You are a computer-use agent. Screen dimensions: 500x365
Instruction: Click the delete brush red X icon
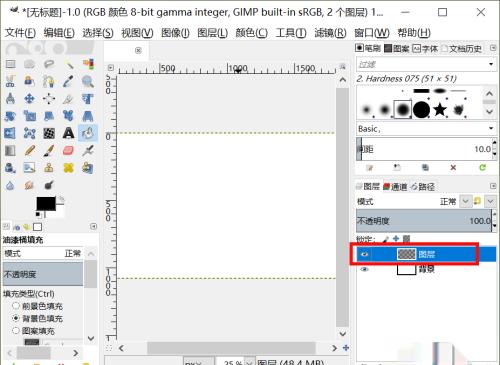[453, 167]
